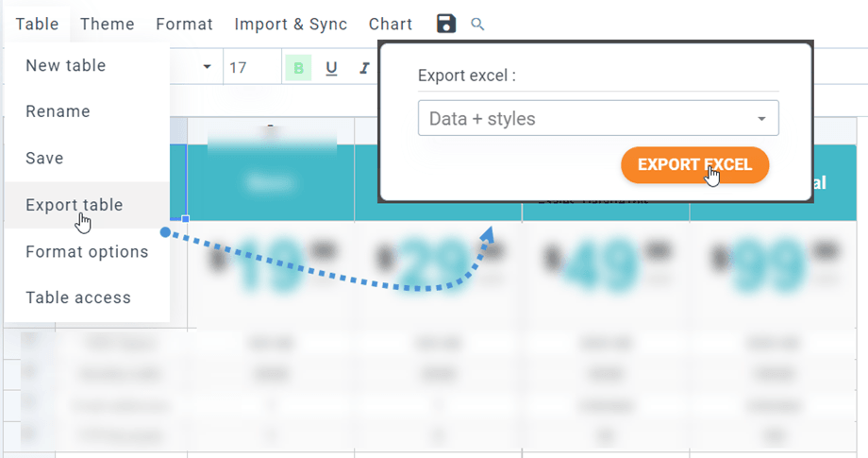The height and width of the screenshot is (458, 868).
Task: Click the EXPORT EXCEL button
Action: tap(694, 164)
